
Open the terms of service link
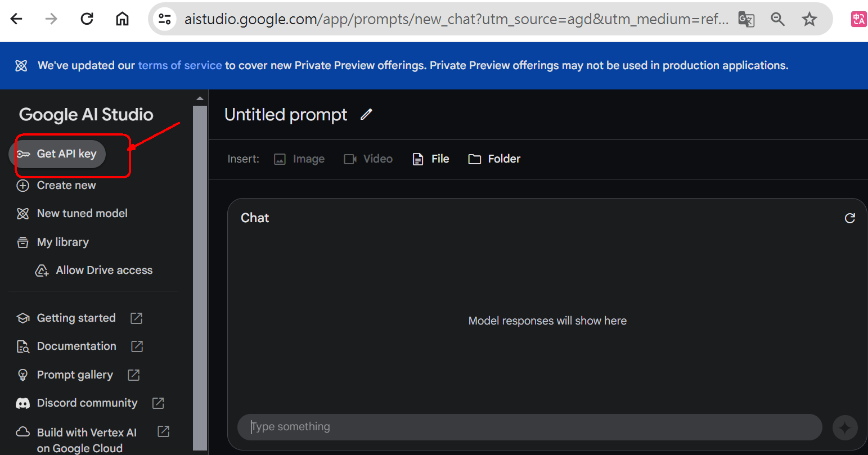click(180, 65)
